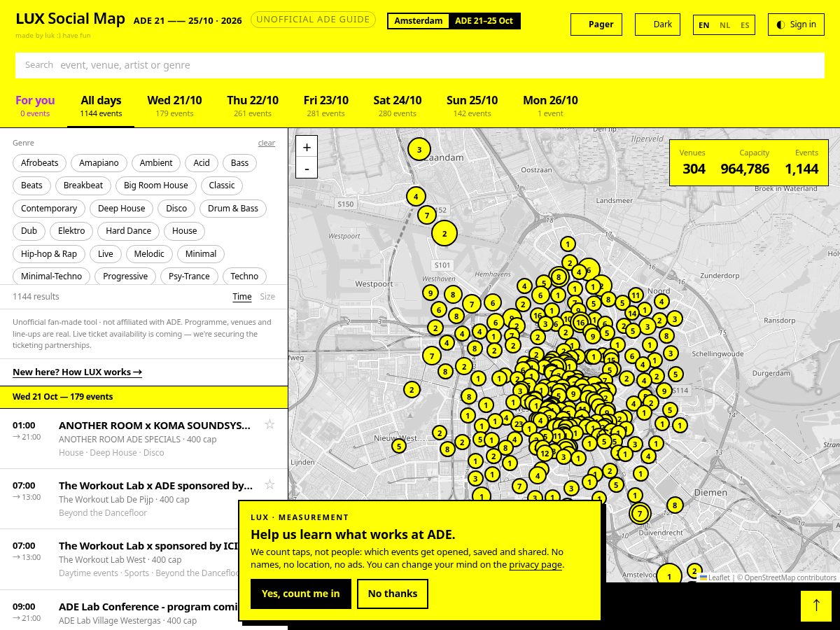Select the Sun 25/10 tab

472,106
